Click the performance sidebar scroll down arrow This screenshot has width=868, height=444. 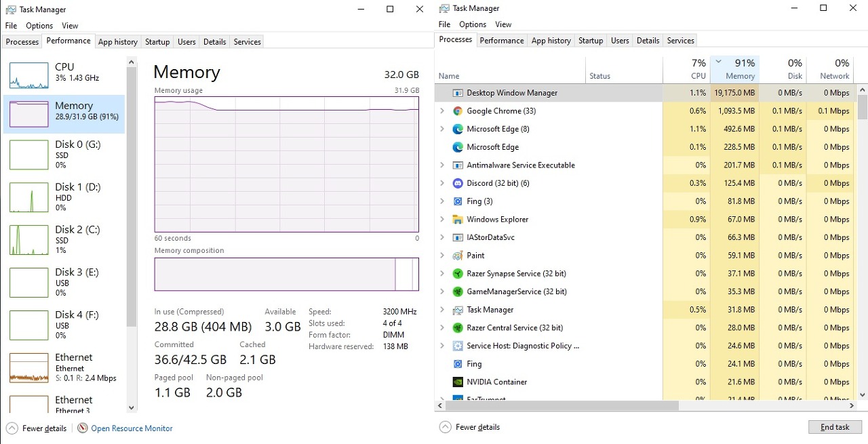[132, 408]
